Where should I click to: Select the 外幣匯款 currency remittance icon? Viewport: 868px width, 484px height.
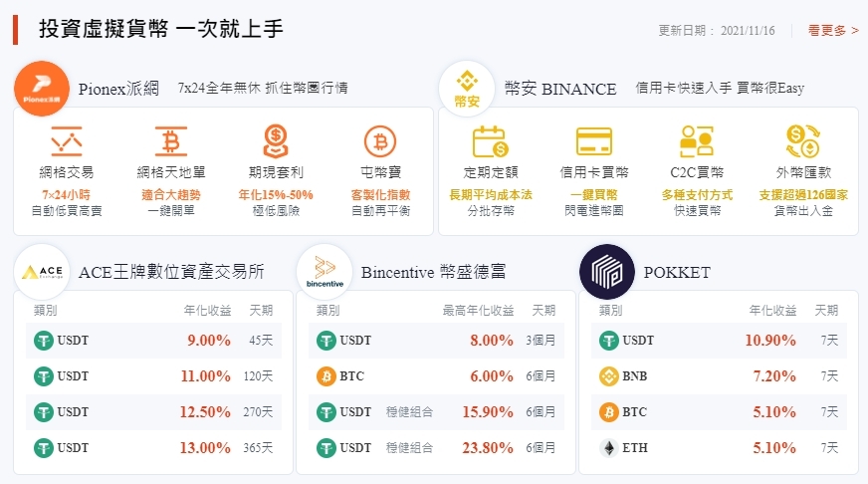(x=802, y=140)
